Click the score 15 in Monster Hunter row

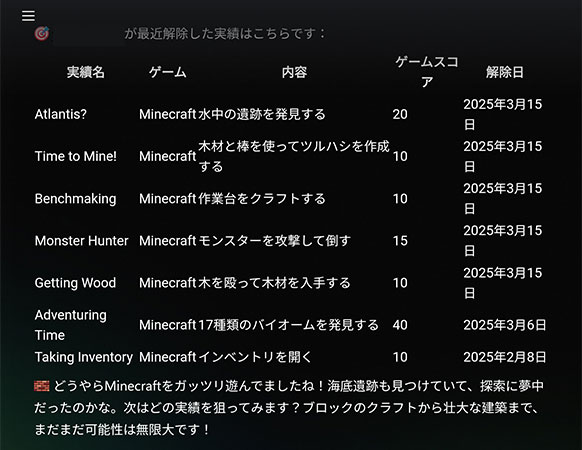pyautogui.click(x=400, y=241)
